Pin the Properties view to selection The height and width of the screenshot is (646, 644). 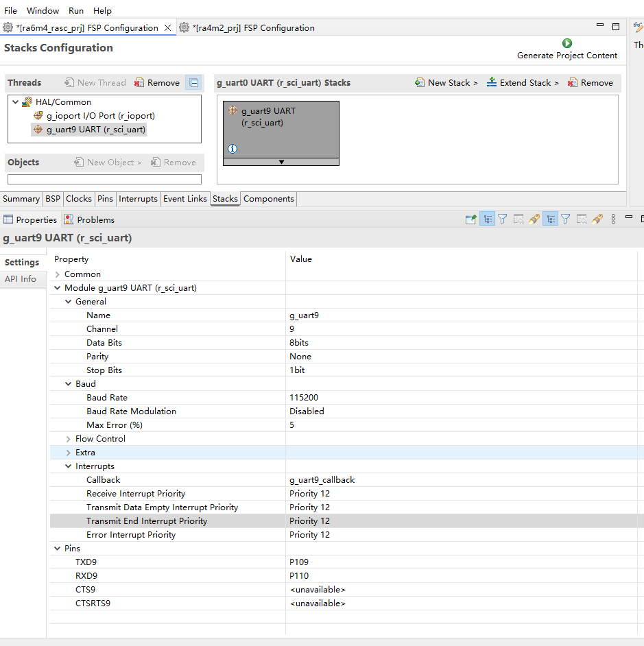(x=471, y=219)
